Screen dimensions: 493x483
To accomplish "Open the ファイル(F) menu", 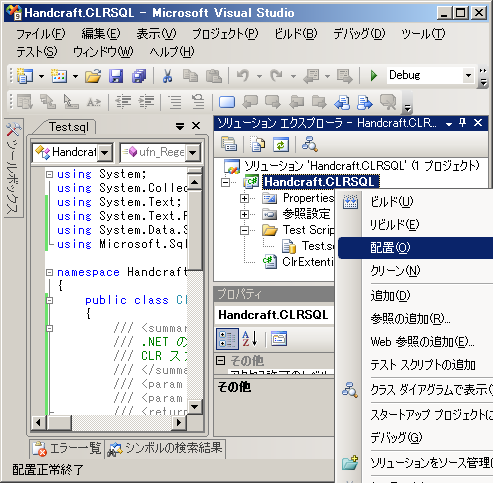I will tap(41, 34).
